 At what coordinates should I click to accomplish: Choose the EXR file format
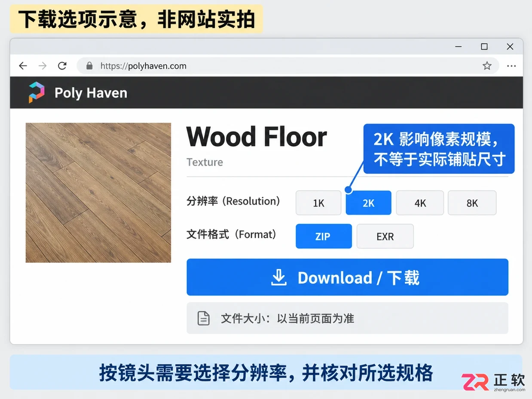tap(385, 236)
